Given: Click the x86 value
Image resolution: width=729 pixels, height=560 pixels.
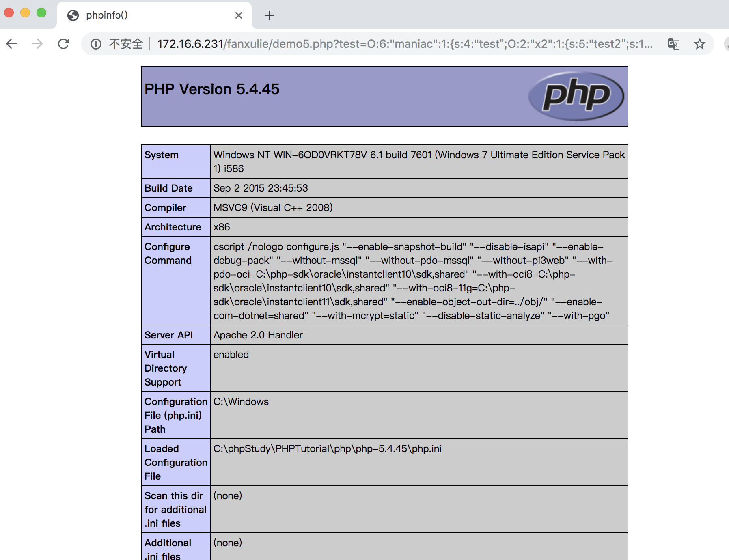Looking at the screenshot, I should tap(222, 227).
